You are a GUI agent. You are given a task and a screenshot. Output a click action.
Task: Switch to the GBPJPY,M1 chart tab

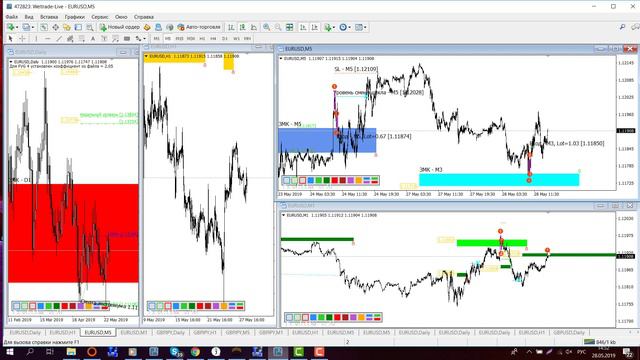271,333
